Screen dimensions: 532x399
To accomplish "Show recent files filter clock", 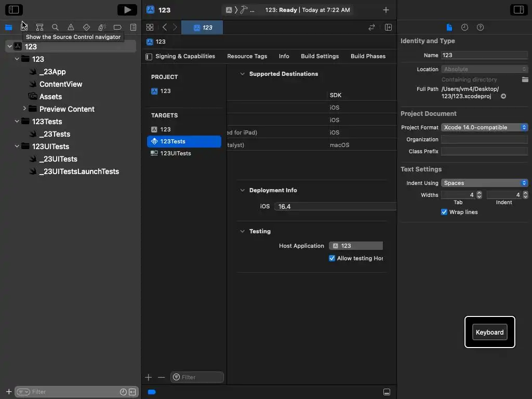I will tap(123, 392).
